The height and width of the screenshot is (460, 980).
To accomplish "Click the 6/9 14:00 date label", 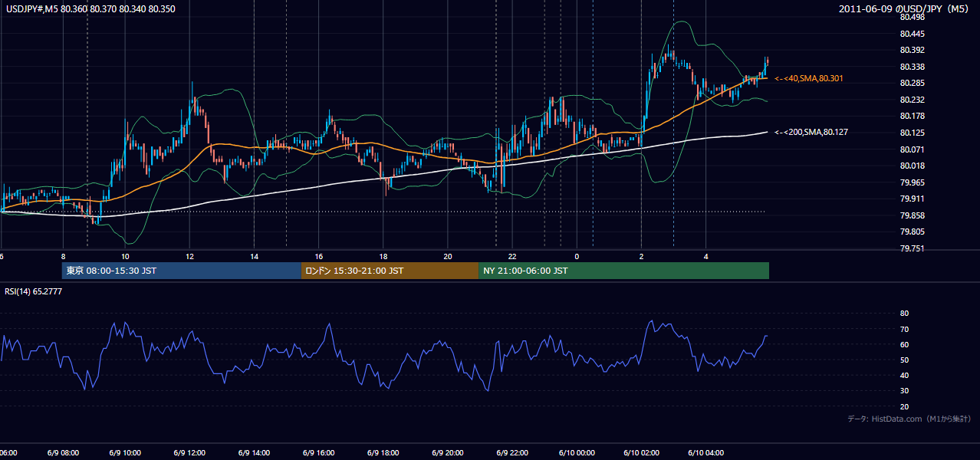I will 255,453.
